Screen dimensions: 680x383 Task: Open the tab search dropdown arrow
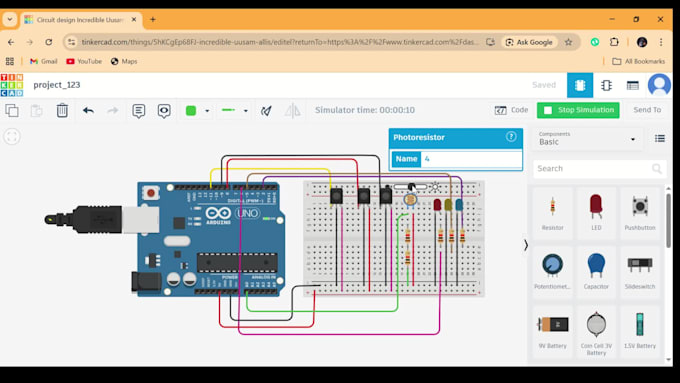tap(10, 20)
